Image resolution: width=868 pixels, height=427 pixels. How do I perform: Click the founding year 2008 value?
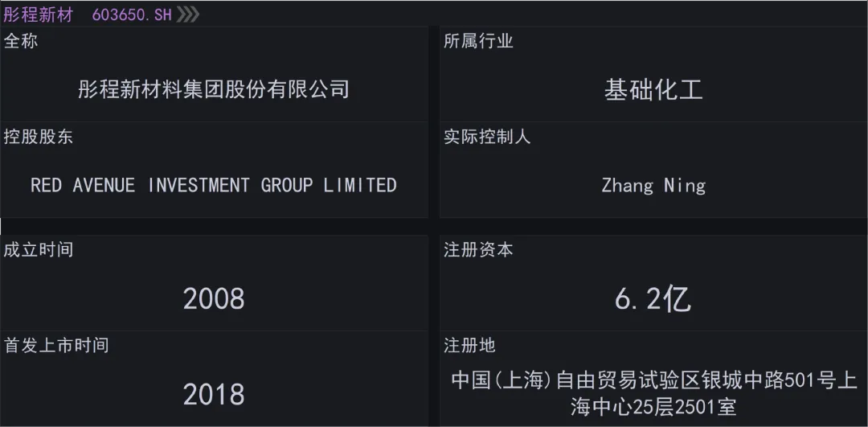click(x=214, y=299)
